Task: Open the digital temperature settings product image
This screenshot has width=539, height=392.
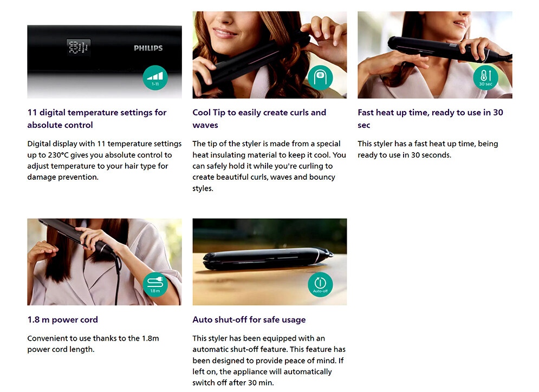Action: tap(105, 55)
